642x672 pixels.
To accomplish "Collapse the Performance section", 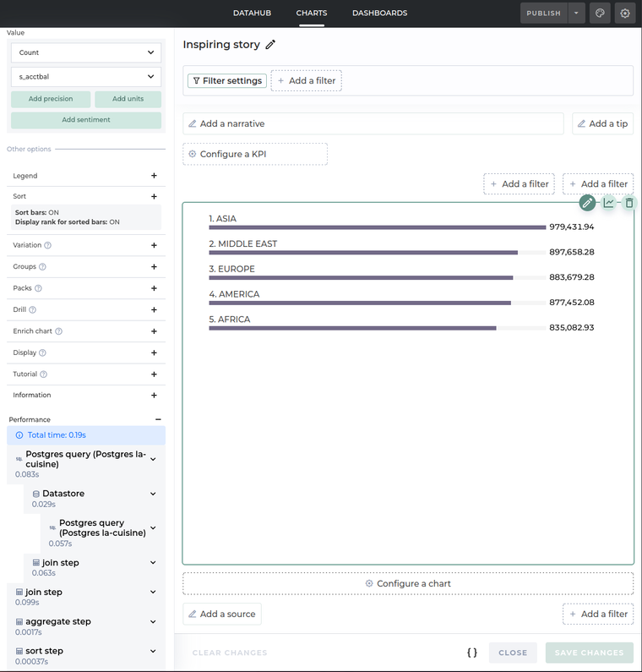I will (158, 419).
